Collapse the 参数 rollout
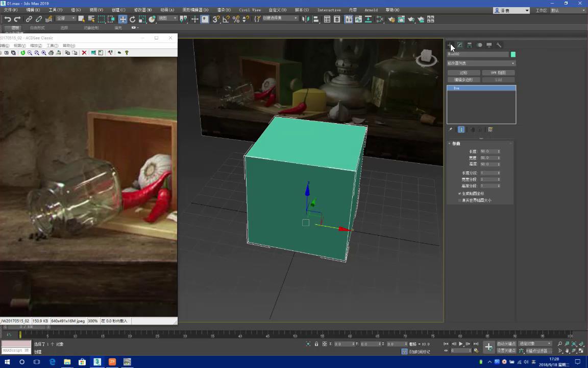 point(456,143)
